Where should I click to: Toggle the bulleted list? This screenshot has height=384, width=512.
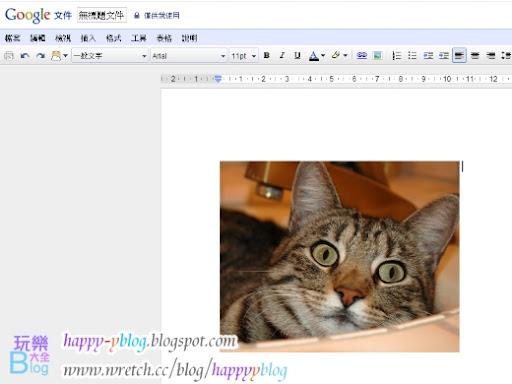pos(412,55)
